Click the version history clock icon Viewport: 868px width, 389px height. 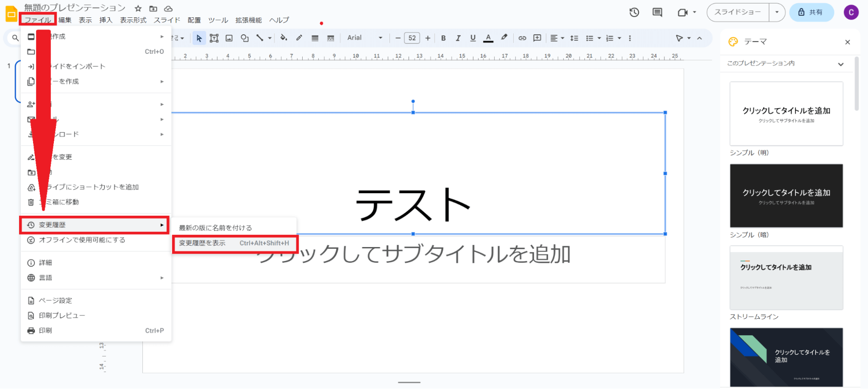click(634, 13)
